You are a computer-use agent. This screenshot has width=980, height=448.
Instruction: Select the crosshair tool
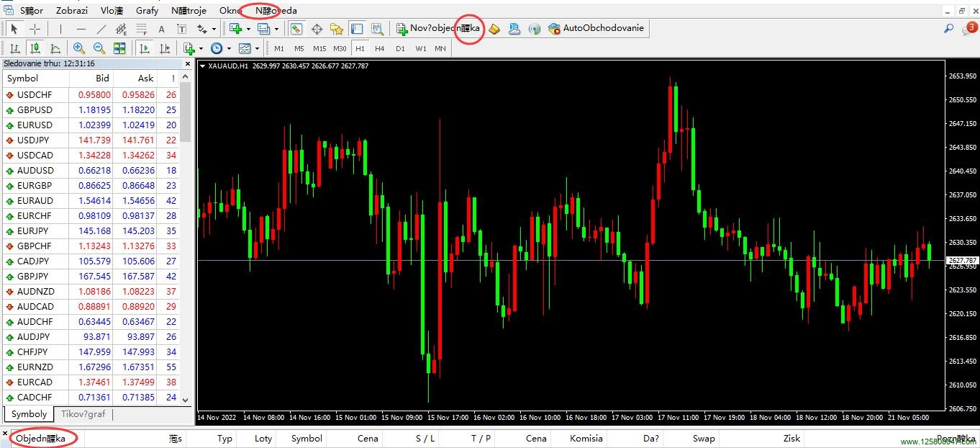coord(34,29)
